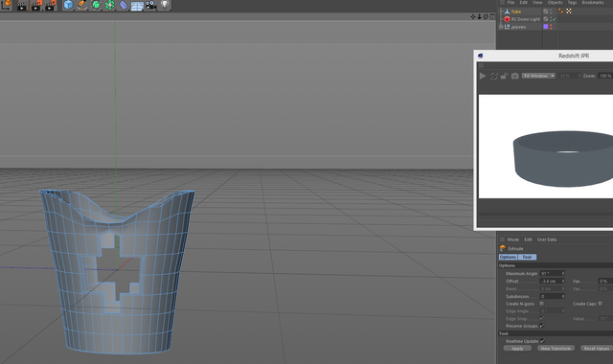This screenshot has width=613, height=364.
Task: Click the Render View clapperboard icon
Action: point(22,5)
